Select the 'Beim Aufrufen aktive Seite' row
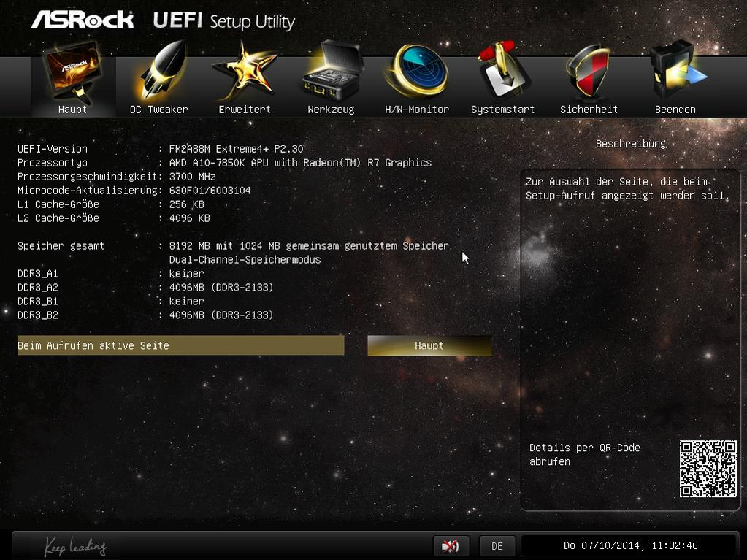The image size is (747, 560). click(x=180, y=346)
